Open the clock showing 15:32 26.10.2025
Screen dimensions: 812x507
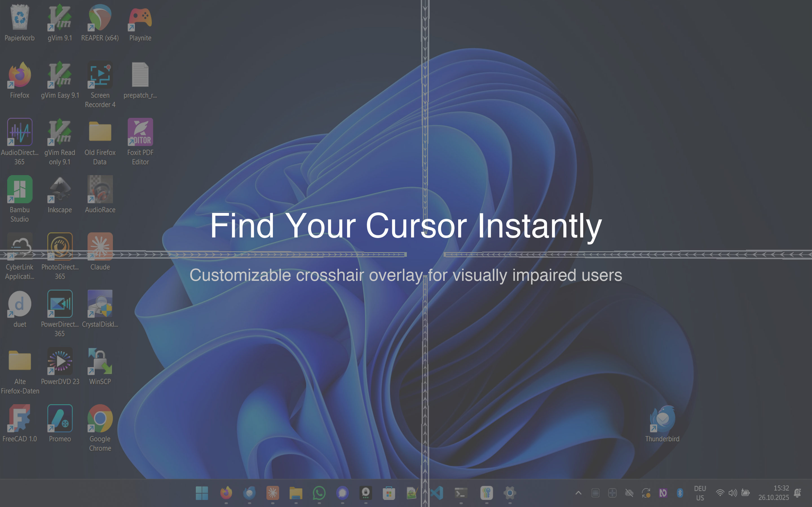[x=773, y=493]
